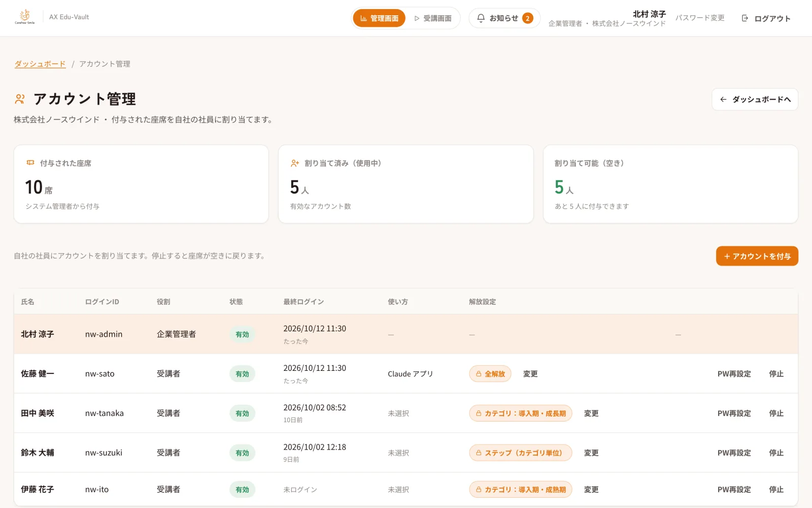The height and width of the screenshot is (508, 812).
Task: Click the 最終ログイン column header
Action: coord(303,302)
